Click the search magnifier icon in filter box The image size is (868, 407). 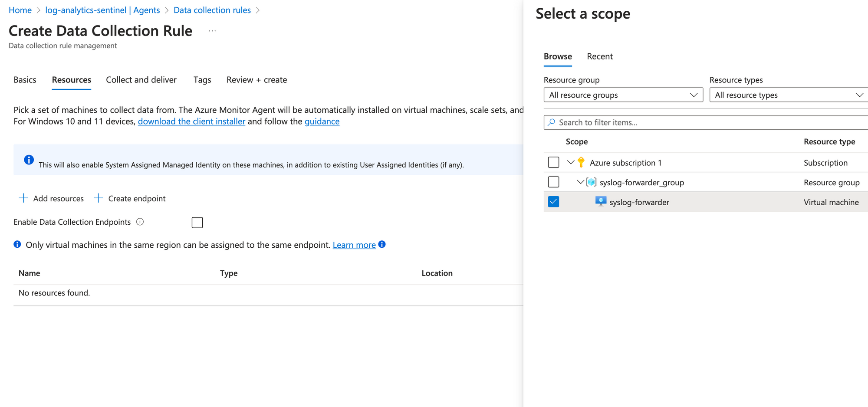click(x=552, y=122)
